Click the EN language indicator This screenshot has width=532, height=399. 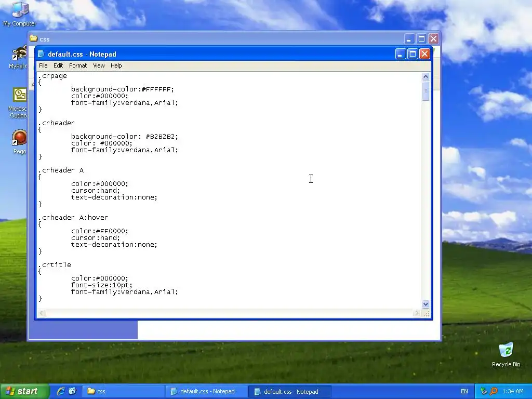[x=464, y=391]
